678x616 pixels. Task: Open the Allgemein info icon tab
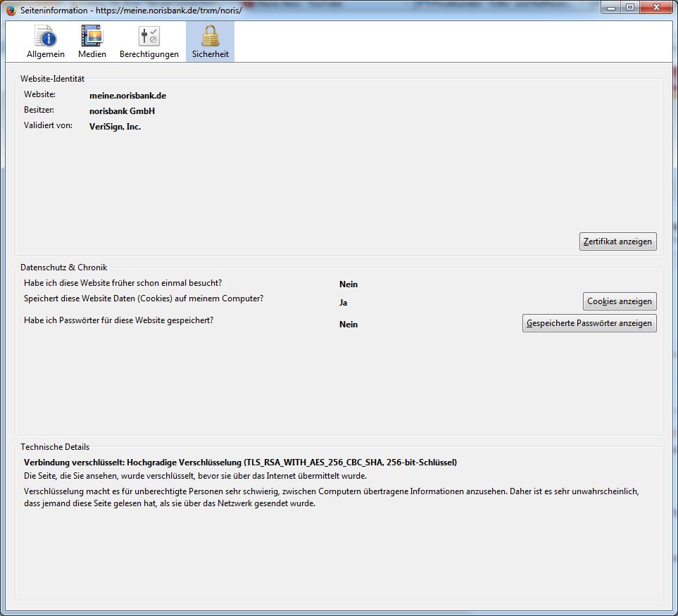pyautogui.click(x=46, y=42)
